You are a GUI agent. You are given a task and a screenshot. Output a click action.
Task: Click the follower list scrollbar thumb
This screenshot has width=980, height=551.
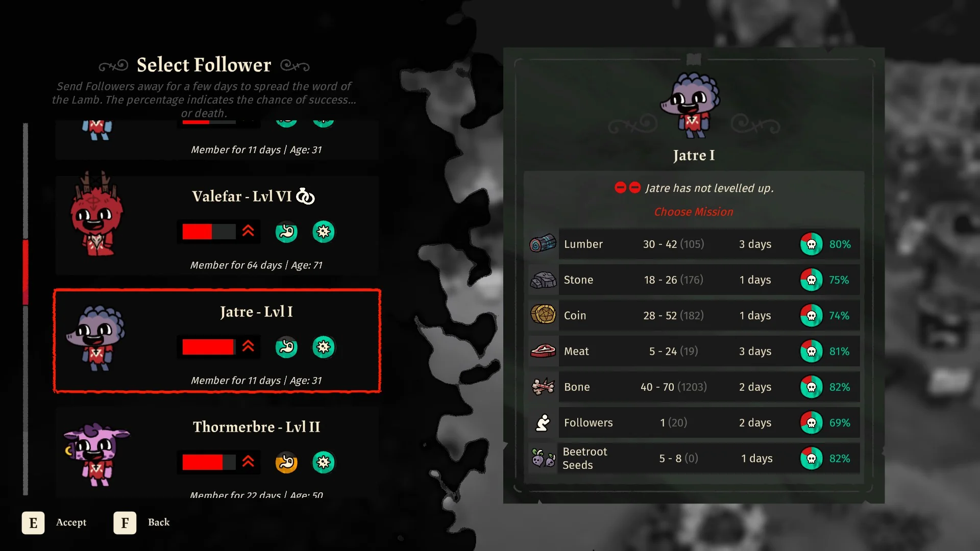[x=26, y=272]
